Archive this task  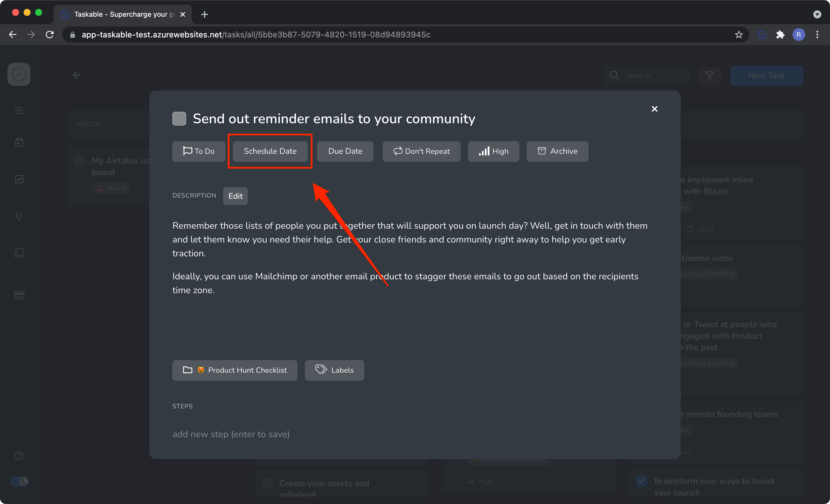(557, 151)
